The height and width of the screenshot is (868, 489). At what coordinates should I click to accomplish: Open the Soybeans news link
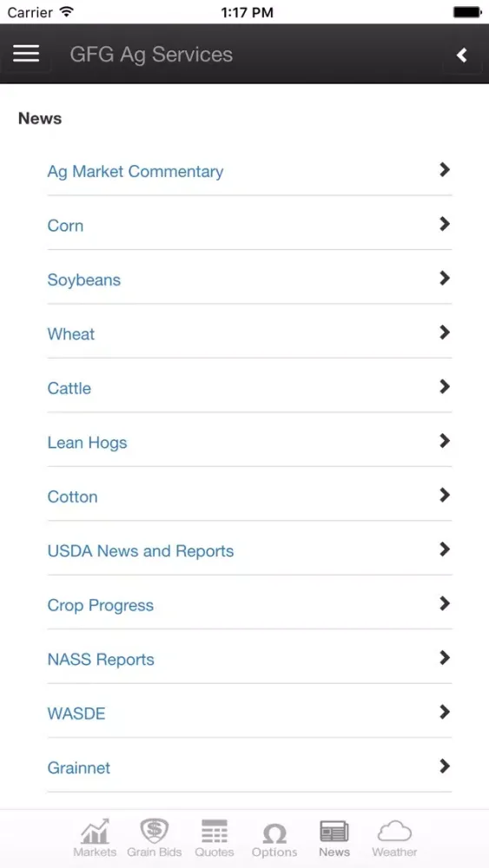click(83, 280)
